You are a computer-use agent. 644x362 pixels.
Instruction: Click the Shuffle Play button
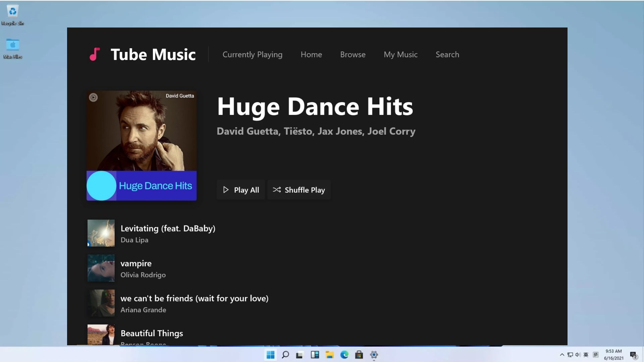pyautogui.click(x=299, y=190)
